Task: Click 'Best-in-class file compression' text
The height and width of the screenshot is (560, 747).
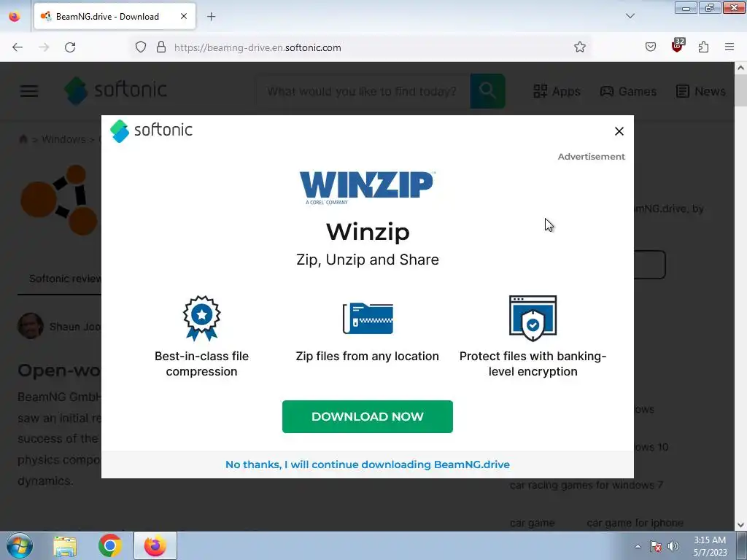Action: click(x=201, y=364)
